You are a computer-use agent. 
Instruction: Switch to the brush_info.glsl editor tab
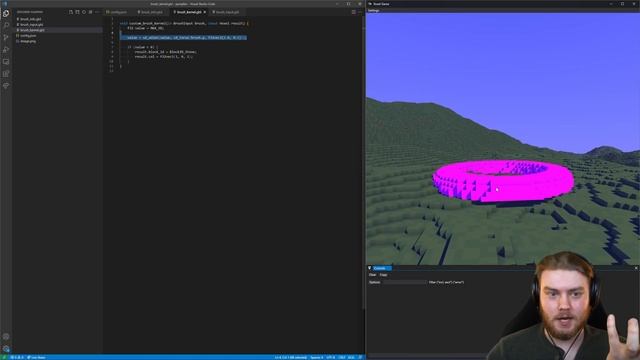(x=152, y=12)
